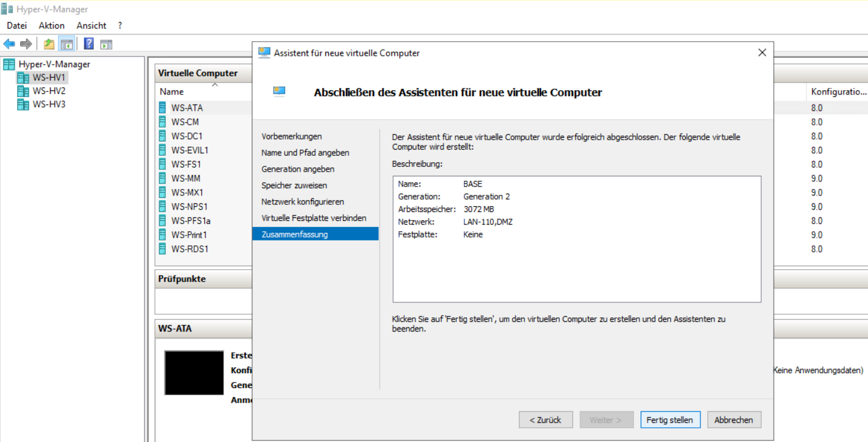This screenshot has width=868, height=442.
Task: Click the Hyper-V-Manager root node icon
Action: [9, 64]
